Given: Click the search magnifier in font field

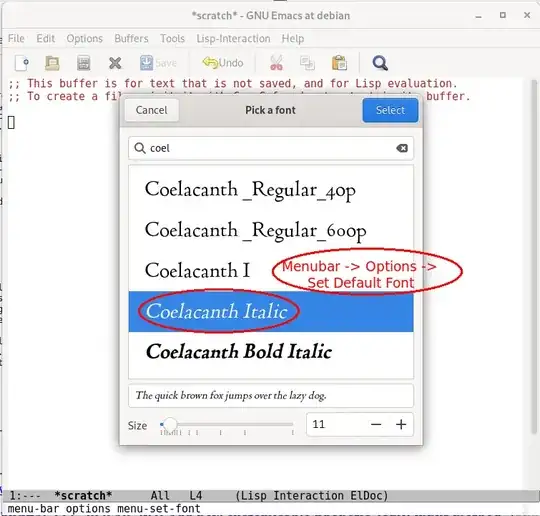Looking at the screenshot, I should click(139, 148).
